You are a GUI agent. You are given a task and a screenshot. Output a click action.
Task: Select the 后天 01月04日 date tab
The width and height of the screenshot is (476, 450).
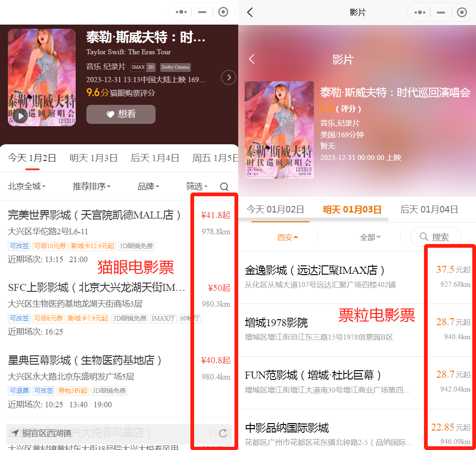coord(429,210)
